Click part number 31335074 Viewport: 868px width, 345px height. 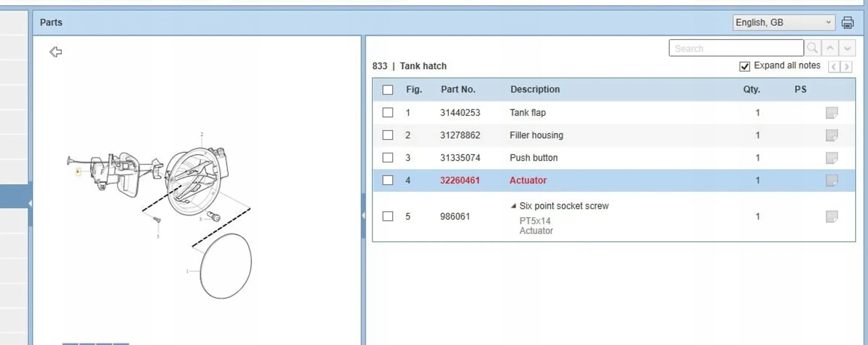[x=460, y=158]
